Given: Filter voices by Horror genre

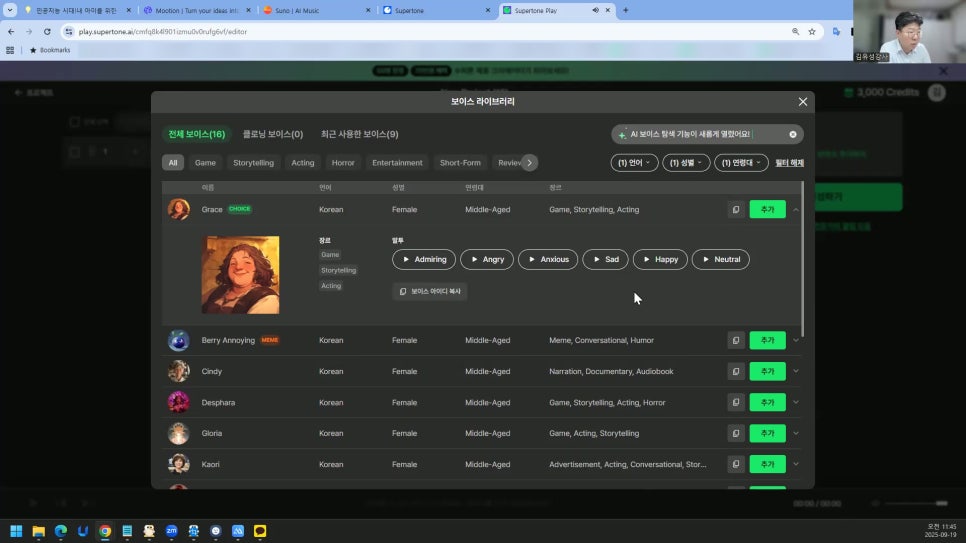Looking at the screenshot, I should tap(343, 163).
